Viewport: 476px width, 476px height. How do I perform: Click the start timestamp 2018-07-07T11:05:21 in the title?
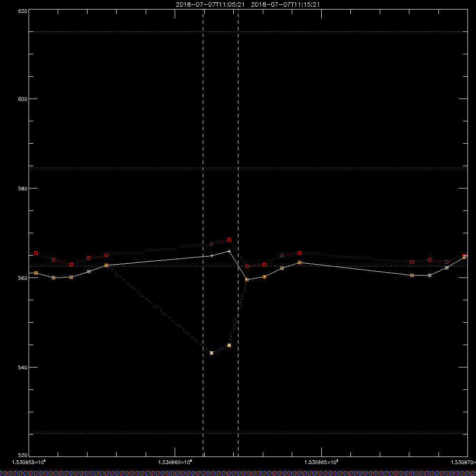point(210,5)
